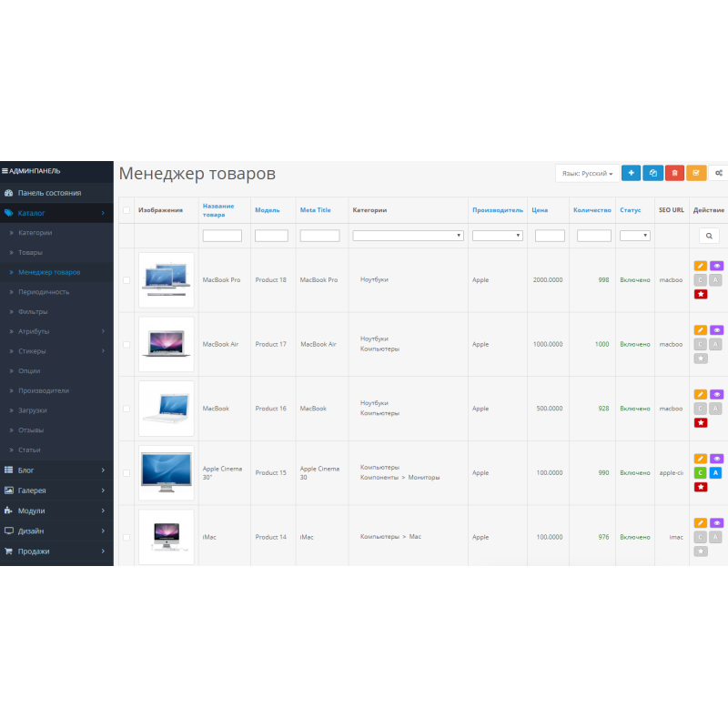Click the red trash delete button
The image size is (728, 728).
click(x=674, y=173)
